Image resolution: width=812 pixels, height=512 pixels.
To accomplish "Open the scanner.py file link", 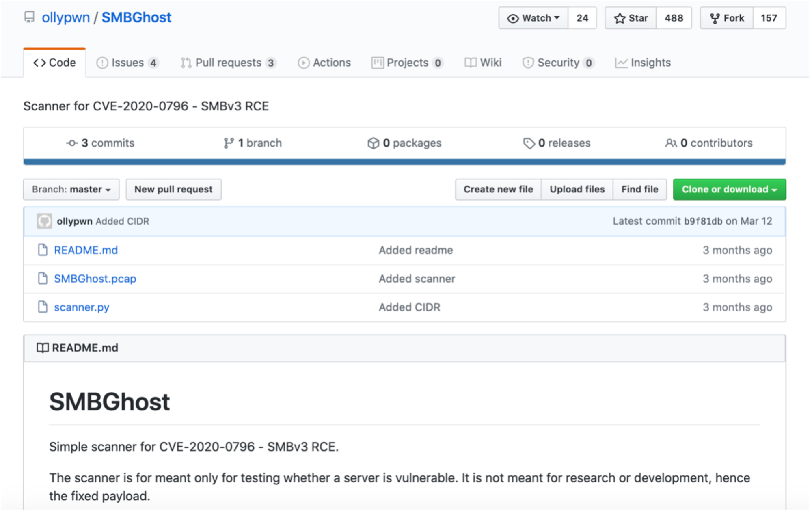I will point(82,307).
